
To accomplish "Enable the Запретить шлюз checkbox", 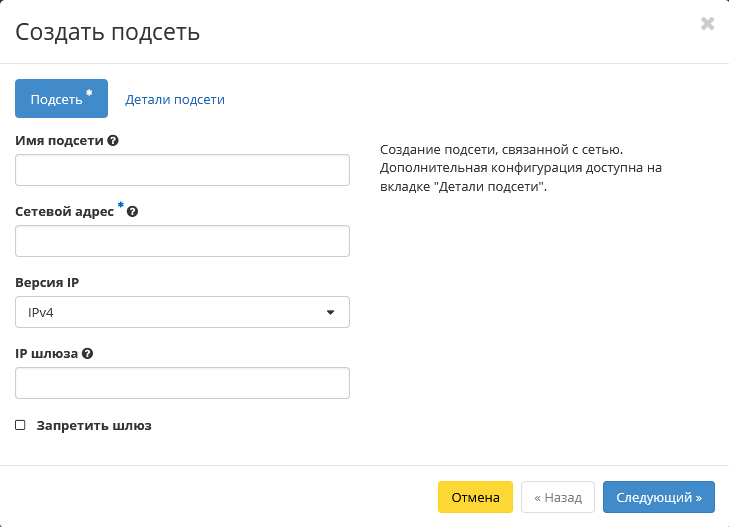I will pos(20,425).
